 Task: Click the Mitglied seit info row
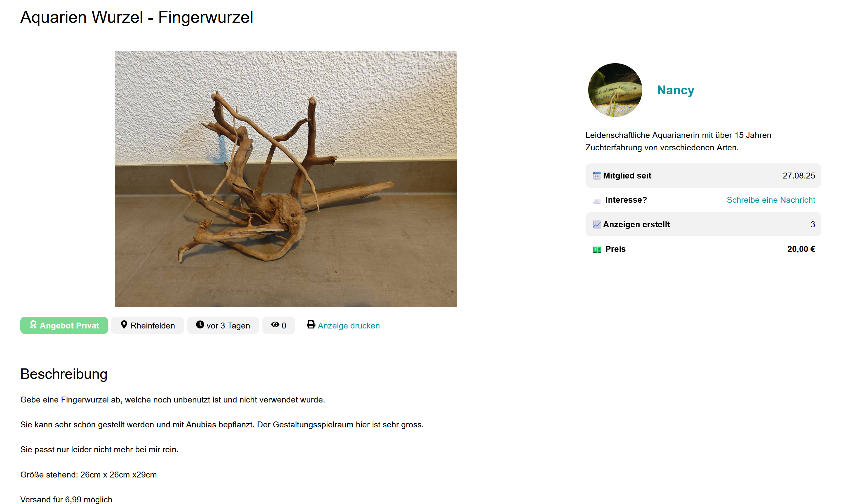[703, 176]
